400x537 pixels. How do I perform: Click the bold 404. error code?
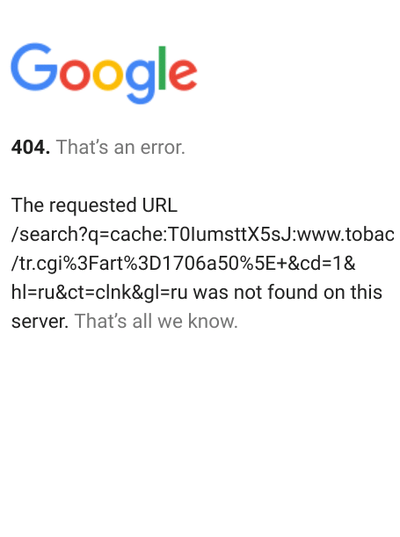[x=31, y=148]
